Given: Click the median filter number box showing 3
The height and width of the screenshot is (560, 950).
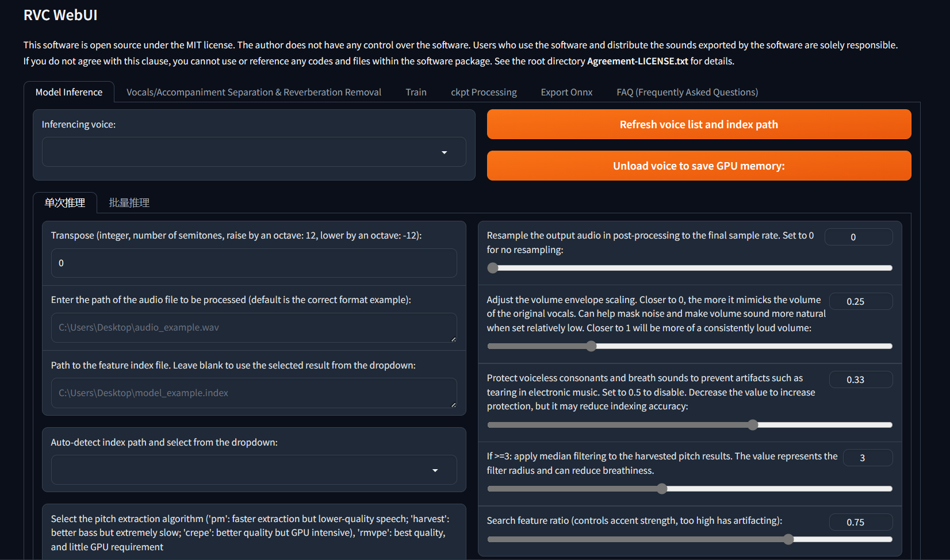Looking at the screenshot, I should (x=868, y=458).
